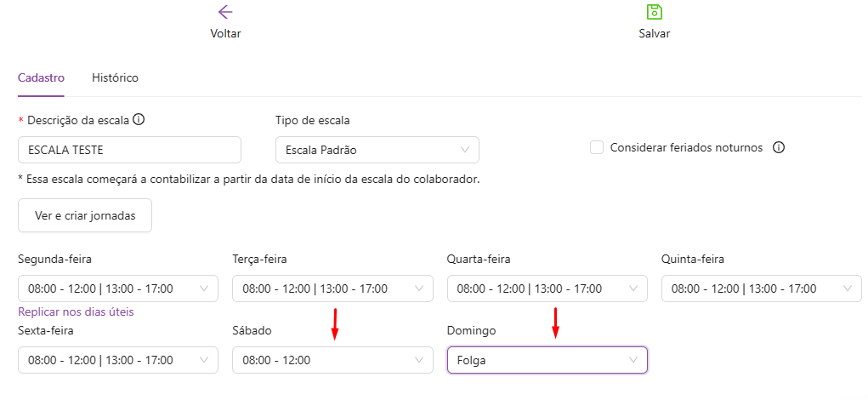Expand the Quarta-feira schedule dropdown
Viewport: 868px width, 400px height.
547,289
